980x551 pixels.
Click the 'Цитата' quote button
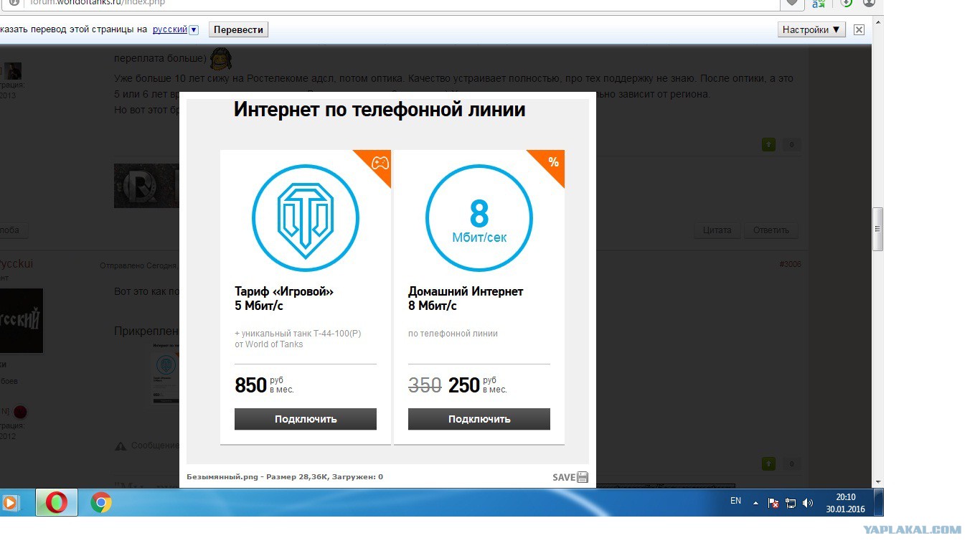[717, 230]
